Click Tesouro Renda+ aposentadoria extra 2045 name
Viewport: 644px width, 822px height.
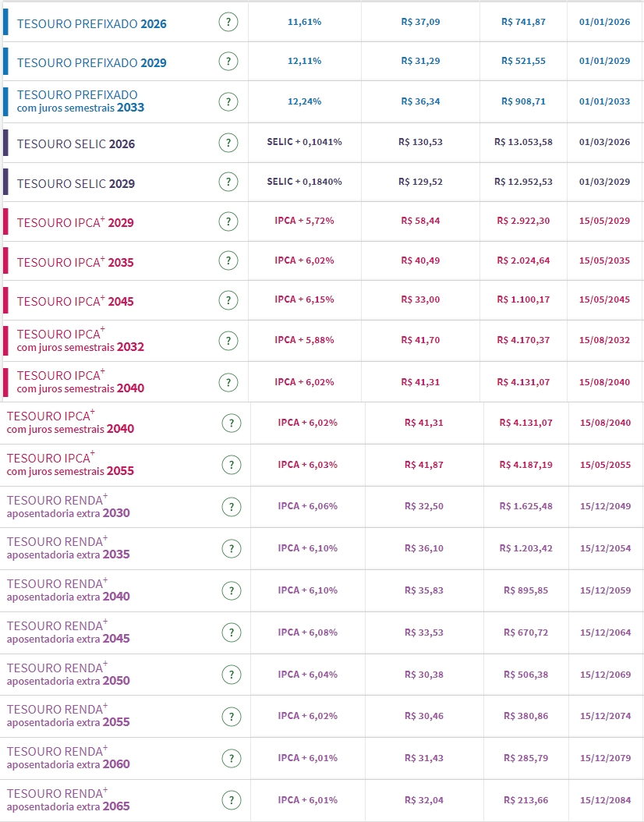coord(68,632)
